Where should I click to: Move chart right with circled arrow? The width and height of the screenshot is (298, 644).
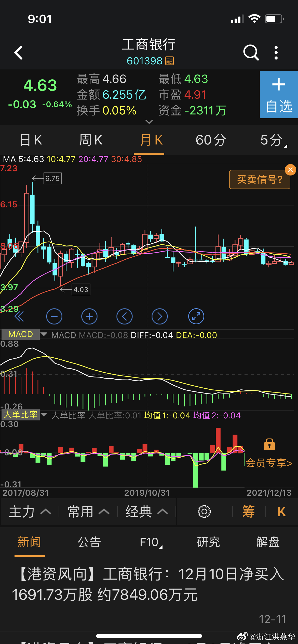160,316
